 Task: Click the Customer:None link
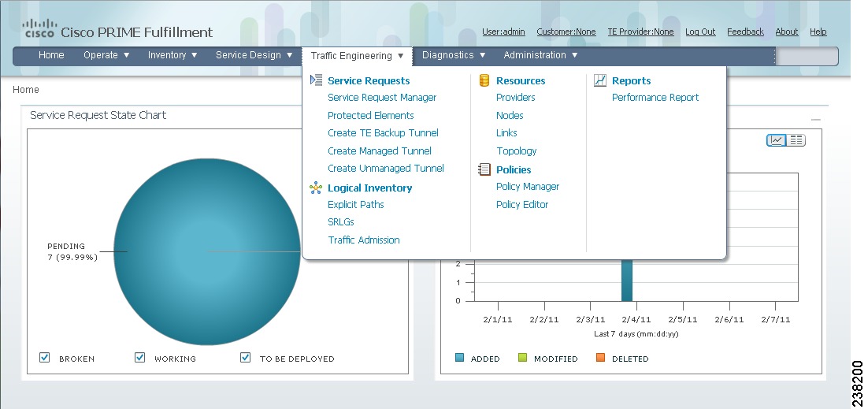point(566,32)
